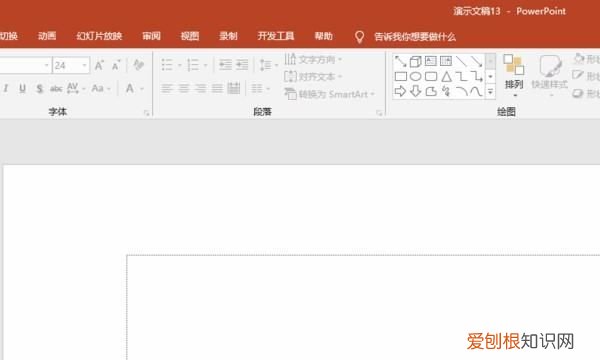The image size is (600, 360).
Task: Open the Aa change case dropdown
Action: coord(101,88)
